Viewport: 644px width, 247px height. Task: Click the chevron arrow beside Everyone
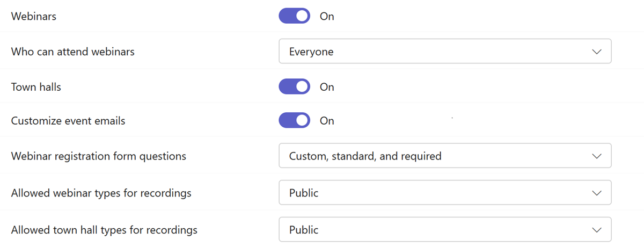click(x=596, y=52)
